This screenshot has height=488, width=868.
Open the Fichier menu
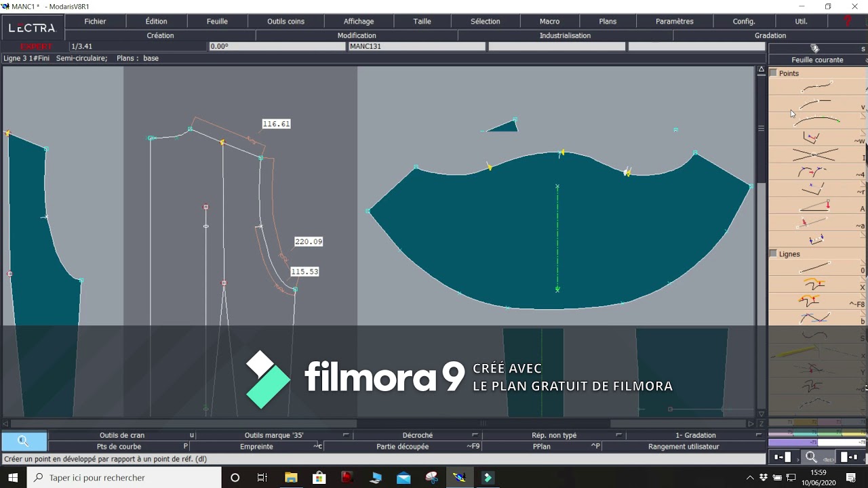click(x=95, y=22)
